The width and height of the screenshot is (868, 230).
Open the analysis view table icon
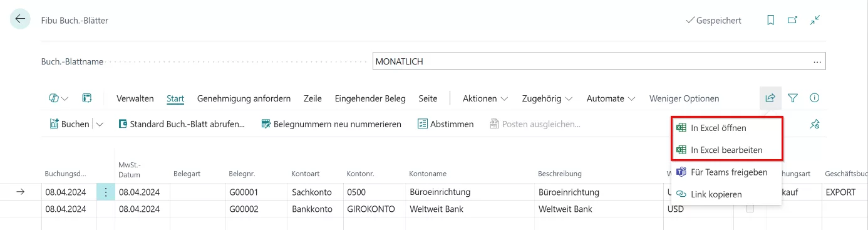(87, 98)
